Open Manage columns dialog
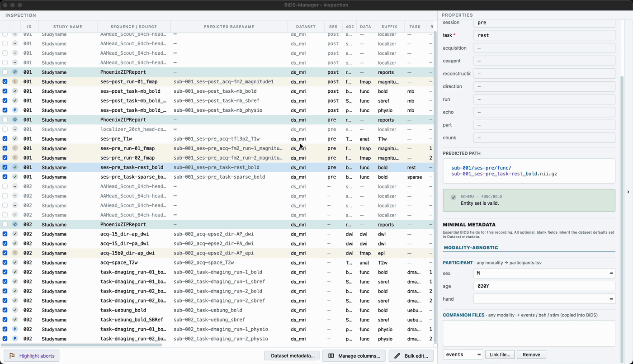This screenshot has width=633, height=364. [x=354, y=356]
